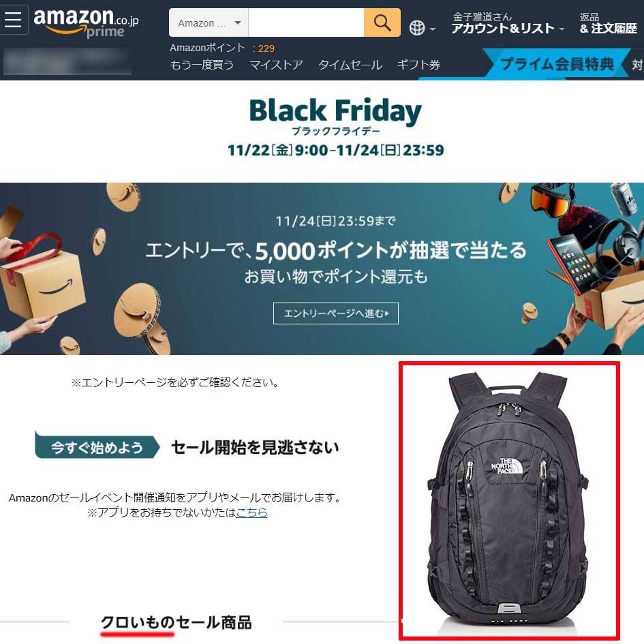Open the hamburger navigation menu
Screen dimensions: 644x644
point(13,19)
